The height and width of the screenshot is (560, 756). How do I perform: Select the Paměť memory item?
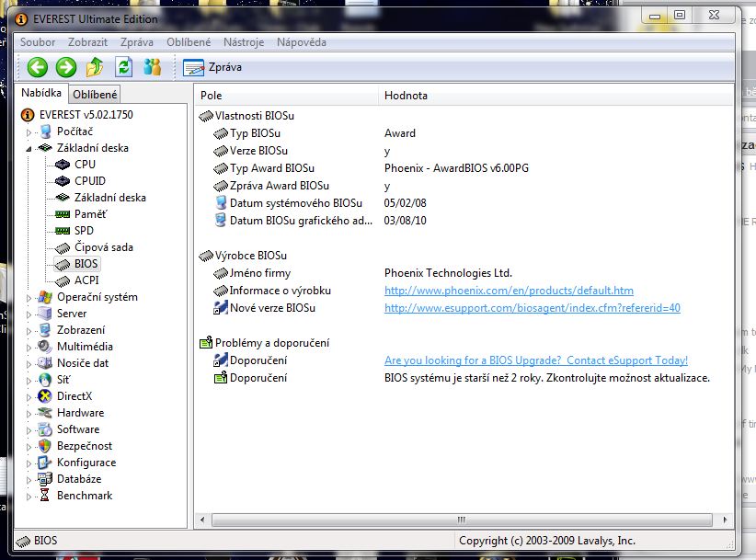90,214
